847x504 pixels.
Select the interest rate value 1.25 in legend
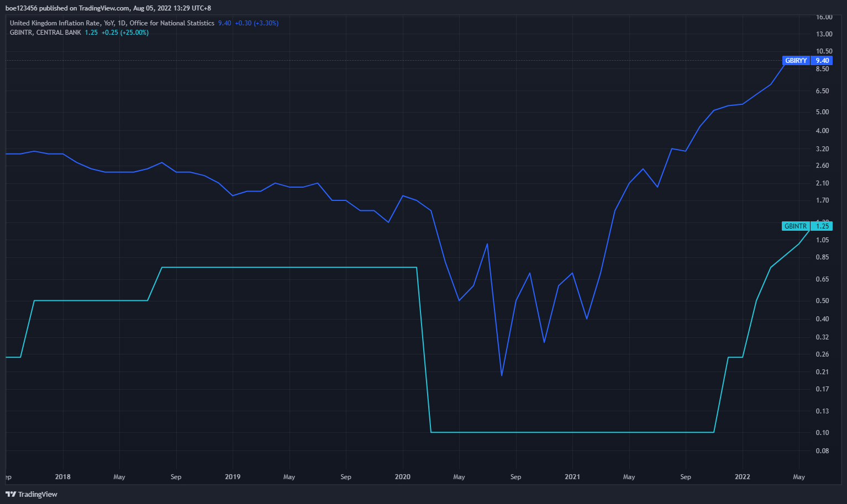click(91, 33)
